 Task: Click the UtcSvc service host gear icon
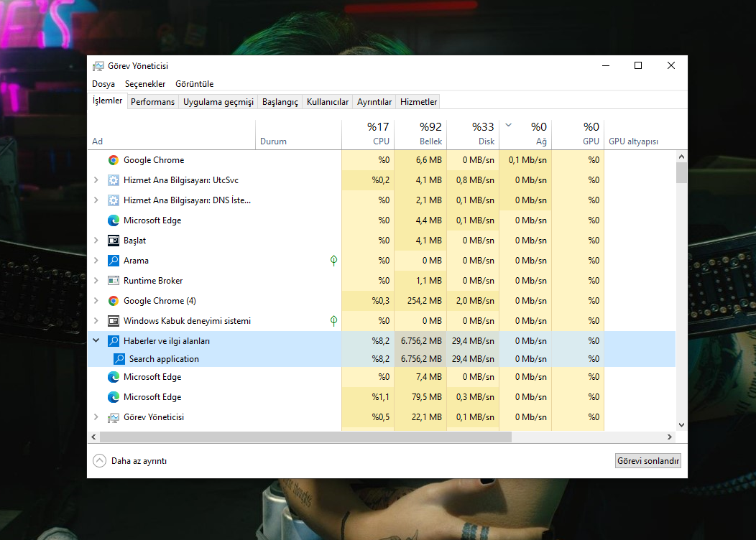(114, 180)
